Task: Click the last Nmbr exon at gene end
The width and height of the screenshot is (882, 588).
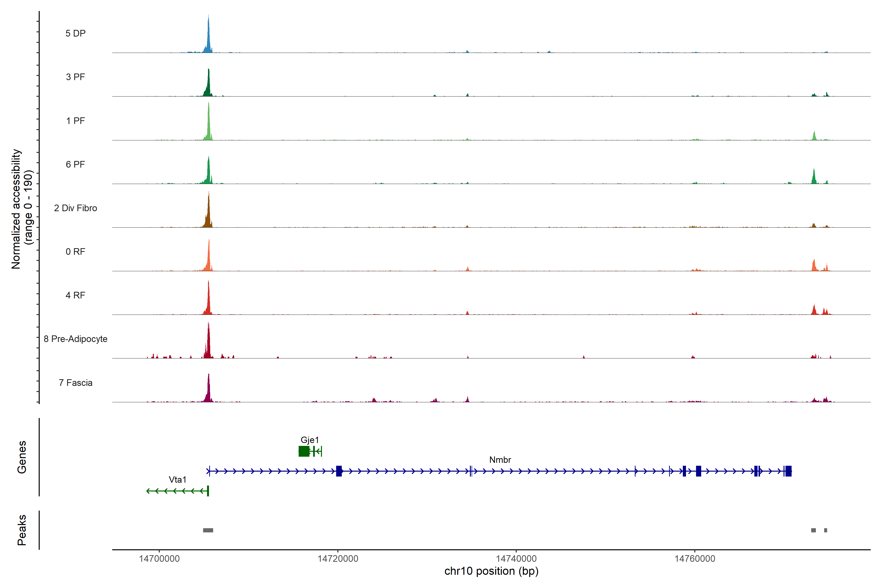Action: tap(788, 471)
